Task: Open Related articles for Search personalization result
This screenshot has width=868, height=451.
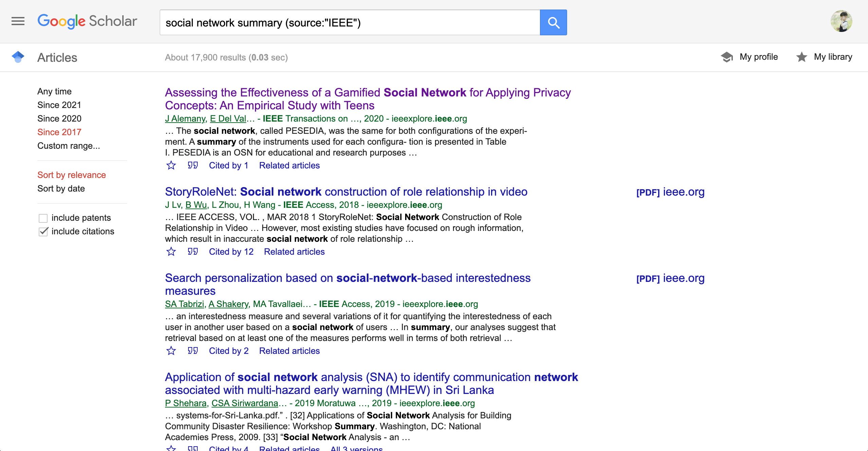Action: [x=289, y=351]
